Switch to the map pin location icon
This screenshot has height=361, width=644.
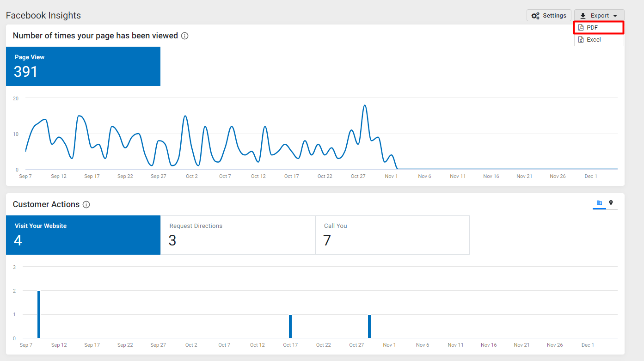(x=611, y=203)
